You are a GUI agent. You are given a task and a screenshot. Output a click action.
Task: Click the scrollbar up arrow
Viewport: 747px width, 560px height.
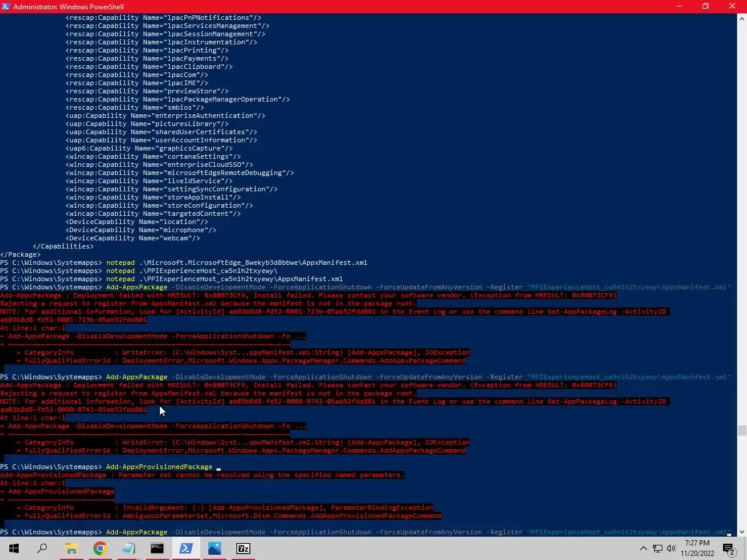coord(742,19)
